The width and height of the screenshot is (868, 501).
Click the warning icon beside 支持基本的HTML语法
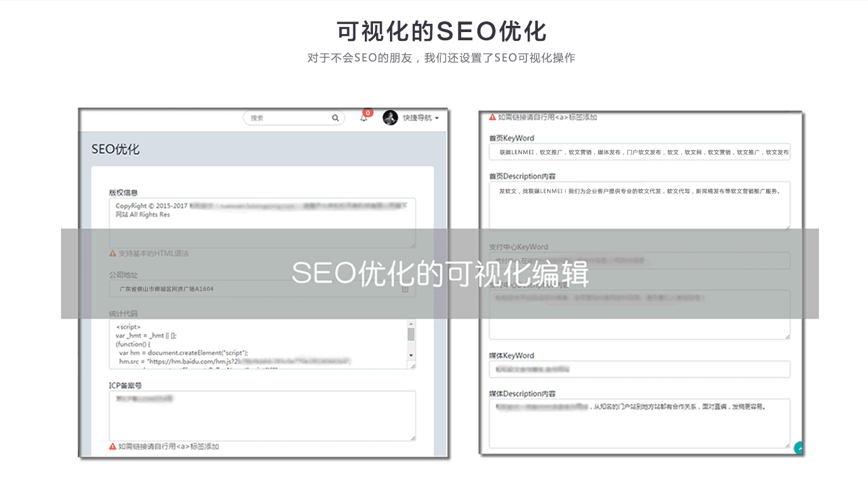[x=113, y=254]
